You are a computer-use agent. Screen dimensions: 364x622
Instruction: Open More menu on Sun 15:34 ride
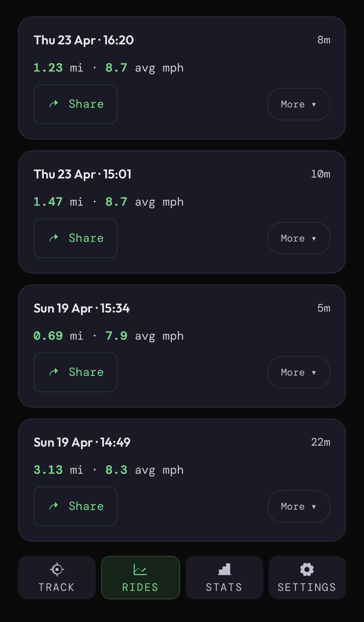click(x=299, y=372)
